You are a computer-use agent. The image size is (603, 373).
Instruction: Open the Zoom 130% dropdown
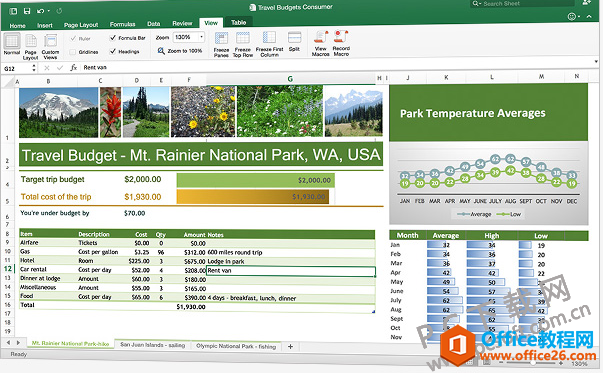(x=201, y=37)
